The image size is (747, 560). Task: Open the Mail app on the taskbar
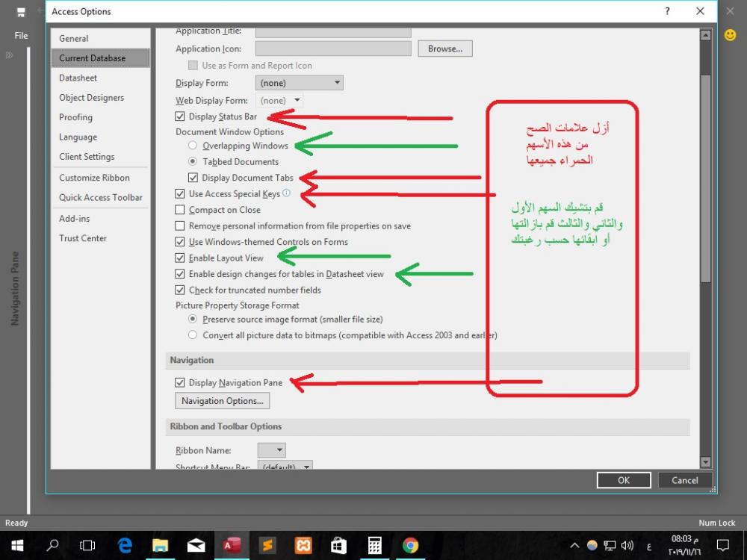pos(196,545)
